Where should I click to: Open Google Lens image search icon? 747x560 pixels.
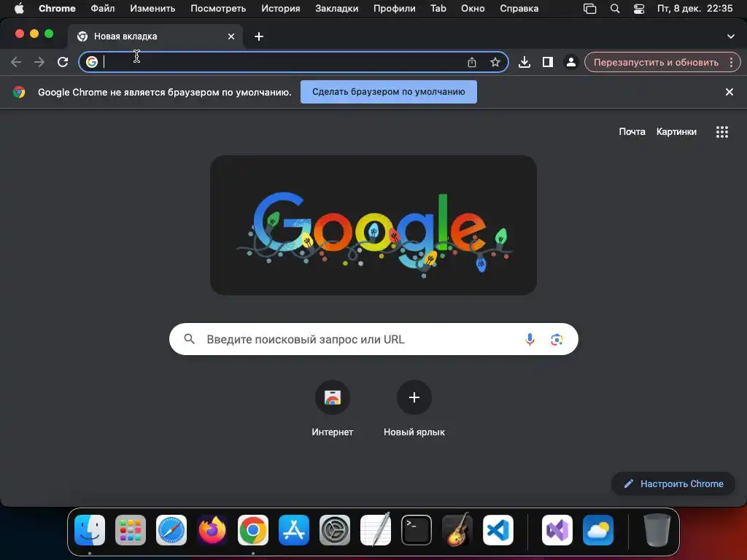557,339
